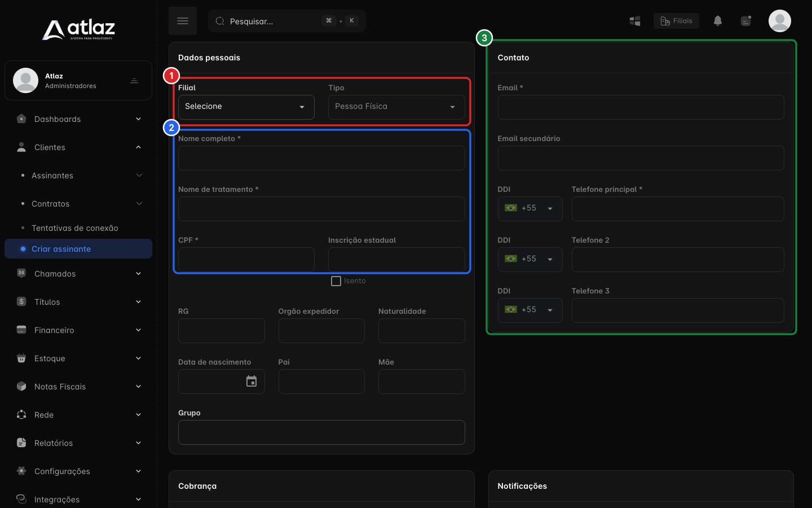Screen dimensions: 812x508
Task: Check the Isento checkbox
Action: [x=336, y=281]
